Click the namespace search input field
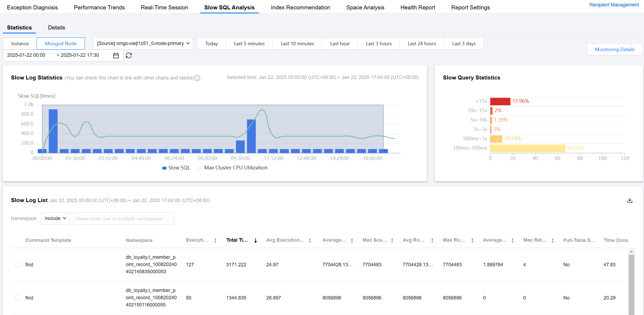Viewport: 644px width, 315px height. [x=123, y=219]
